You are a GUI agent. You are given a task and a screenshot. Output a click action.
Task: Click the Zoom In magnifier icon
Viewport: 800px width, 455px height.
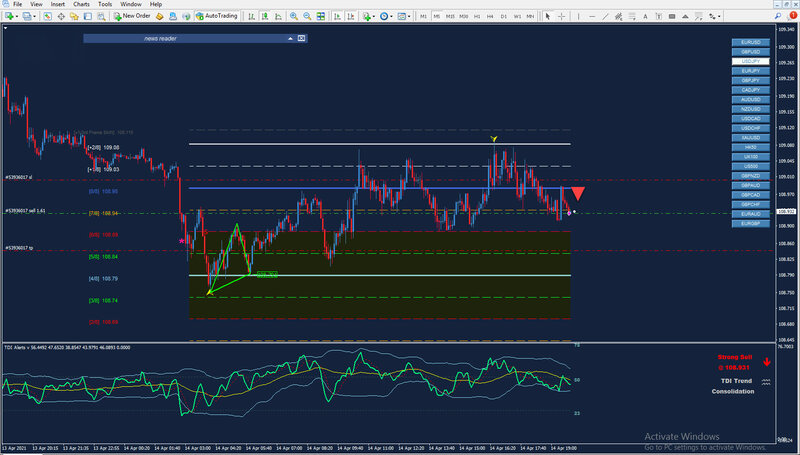tap(294, 16)
